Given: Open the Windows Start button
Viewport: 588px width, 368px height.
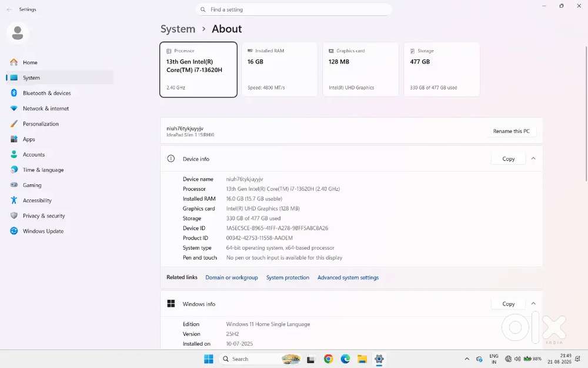Looking at the screenshot, I should [209, 359].
